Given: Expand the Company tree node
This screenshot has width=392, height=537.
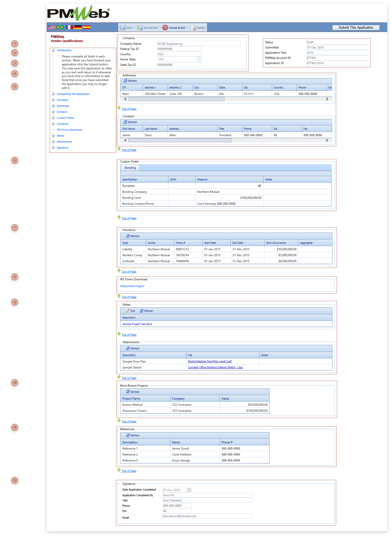Looking at the screenshot, I should pyautogui.click(x=53, y=100).
